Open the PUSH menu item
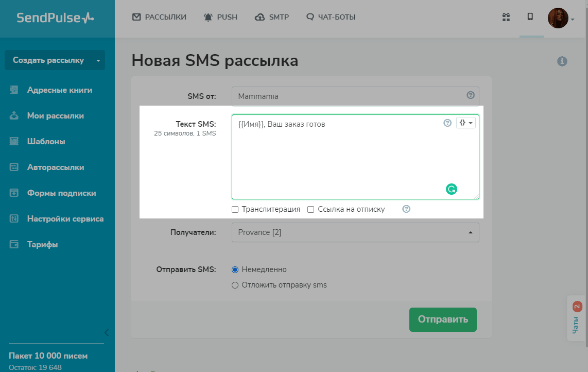 click(x=220, y=17)
